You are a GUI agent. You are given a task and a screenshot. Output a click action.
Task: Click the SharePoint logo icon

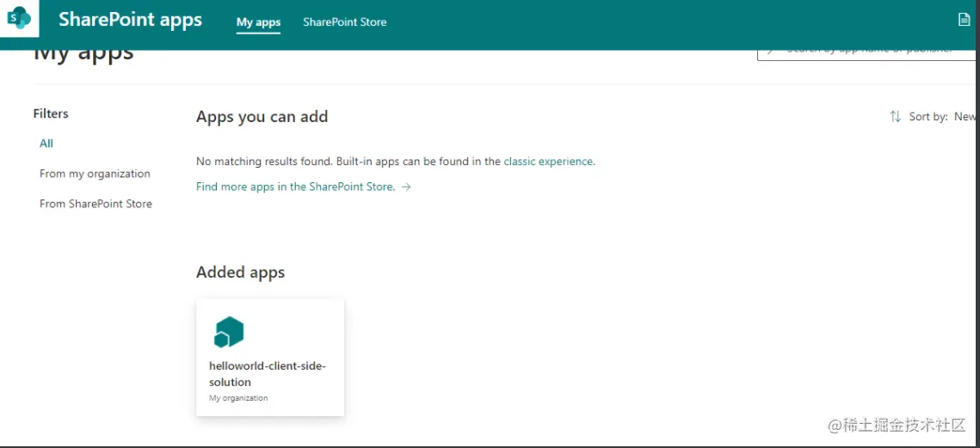point(19,18)
